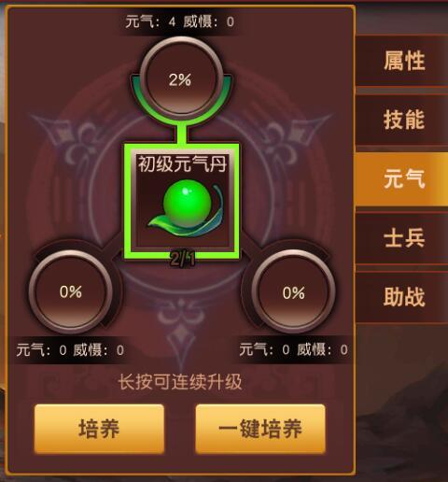Select the top 2% energy orb
This screenshot has height=482, width=448.
(181, 78)
